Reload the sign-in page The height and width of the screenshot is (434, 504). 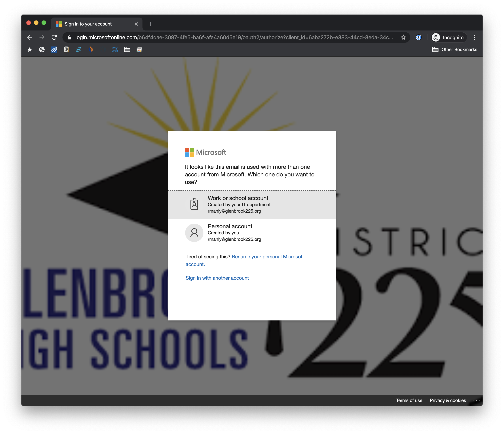tap(54, 38)
